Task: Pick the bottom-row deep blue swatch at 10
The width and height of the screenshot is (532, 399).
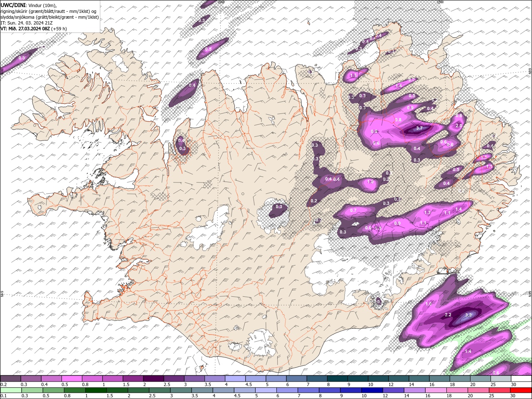Action: [x=372, y=390]
